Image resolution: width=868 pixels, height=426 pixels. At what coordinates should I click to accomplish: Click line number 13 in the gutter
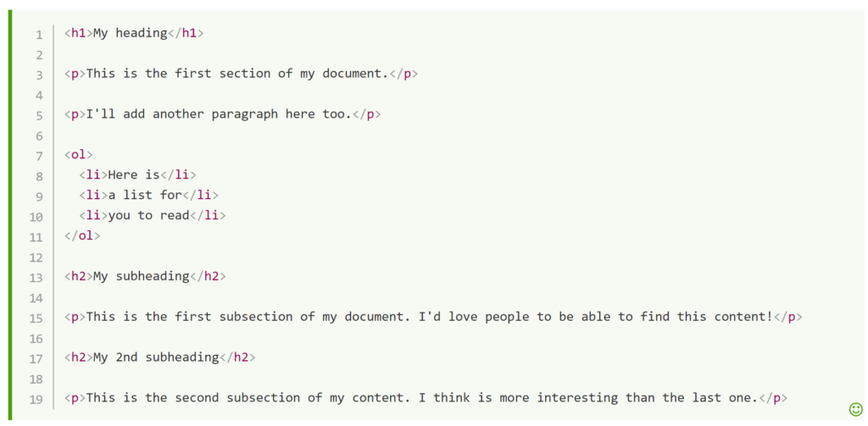[x=36, y=278]
